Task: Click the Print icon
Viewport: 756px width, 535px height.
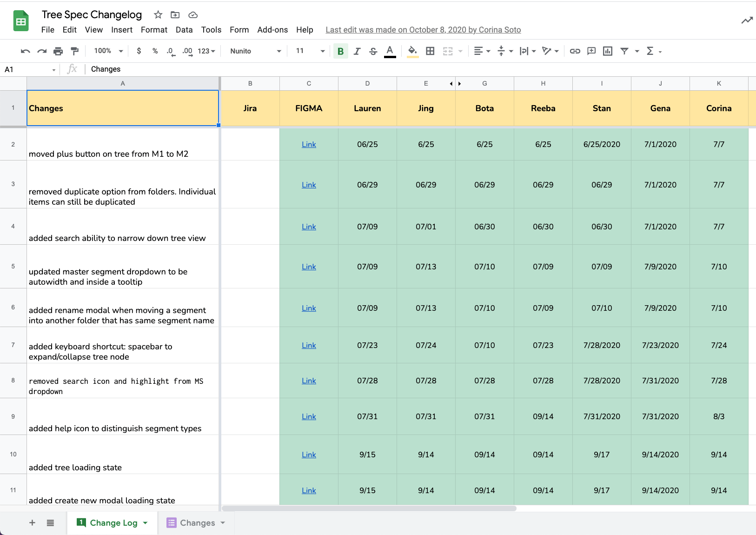Action: [x=58, y=51]
